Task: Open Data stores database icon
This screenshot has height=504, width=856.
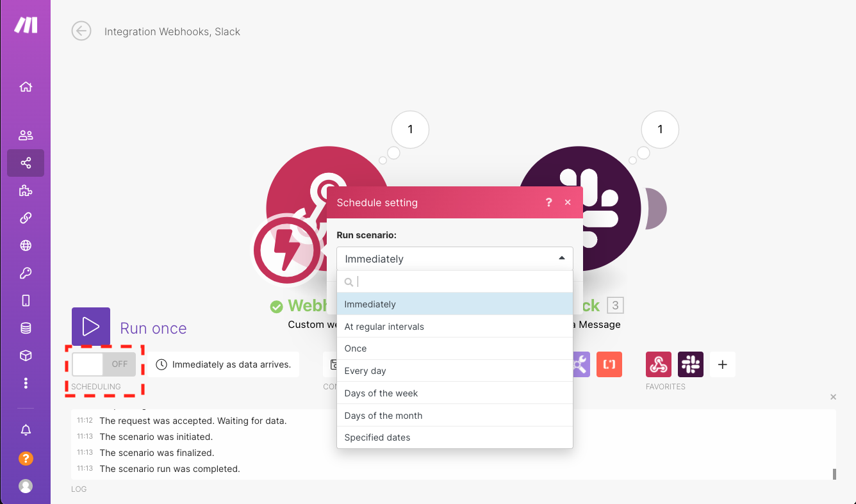Action: coord(26,329)
